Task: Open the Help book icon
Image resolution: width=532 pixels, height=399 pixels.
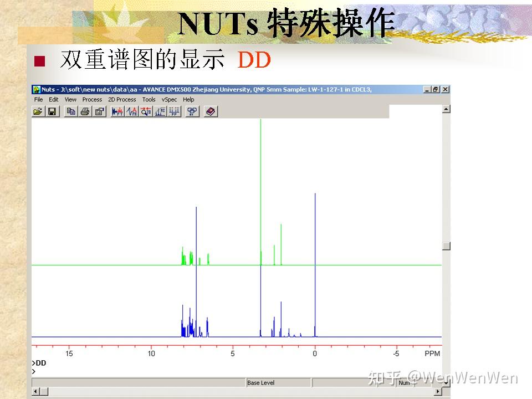Action: click(x=210, y=111)
